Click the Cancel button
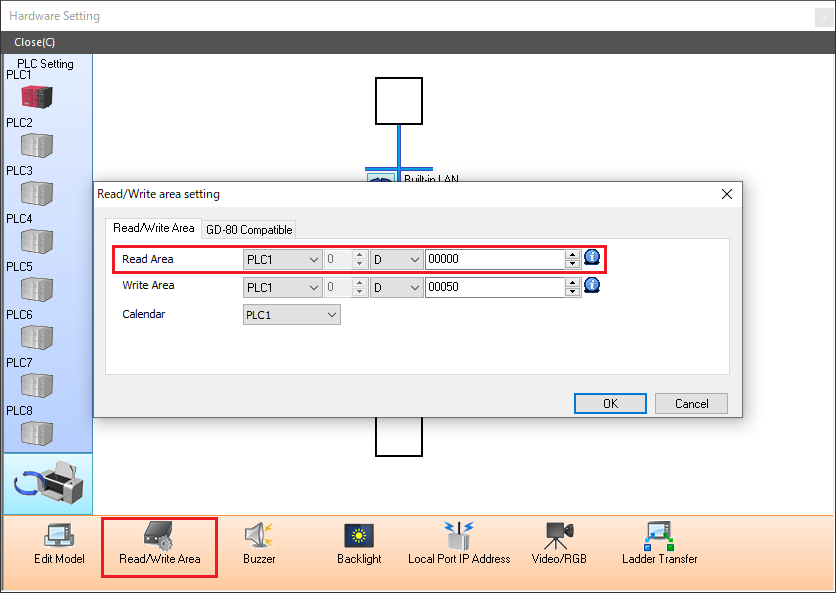This screenshot has height=593, width=836. [691, 403]
